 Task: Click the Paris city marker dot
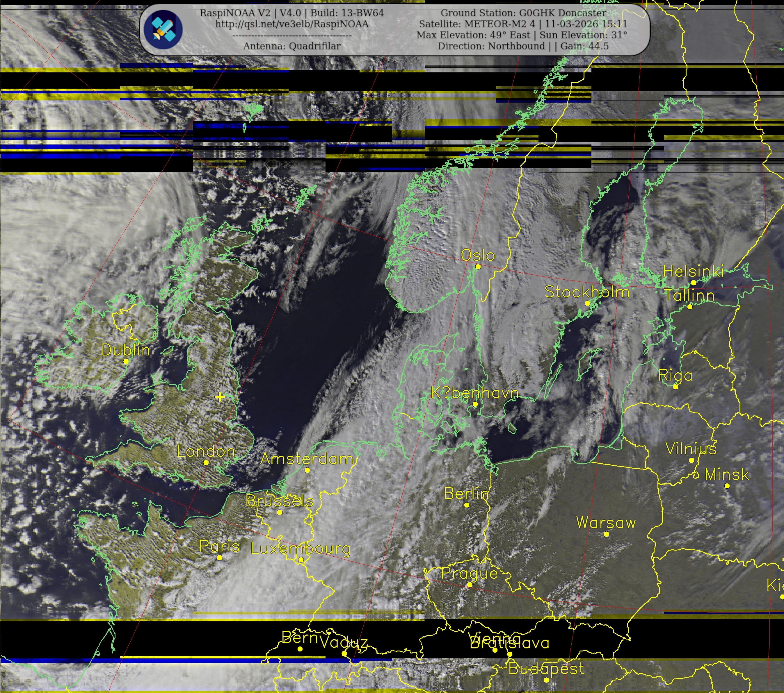(219, 558)
